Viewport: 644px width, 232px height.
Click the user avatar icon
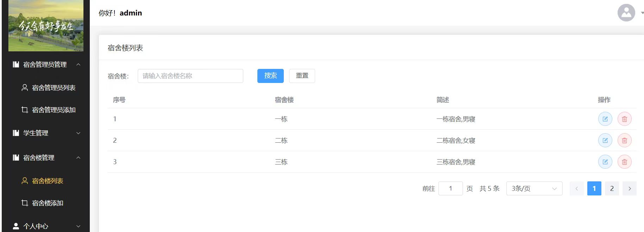click(x=626, y=13)
